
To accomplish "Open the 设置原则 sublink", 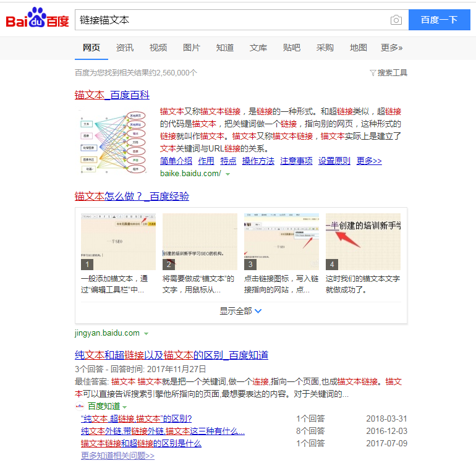I will (334, 161).
